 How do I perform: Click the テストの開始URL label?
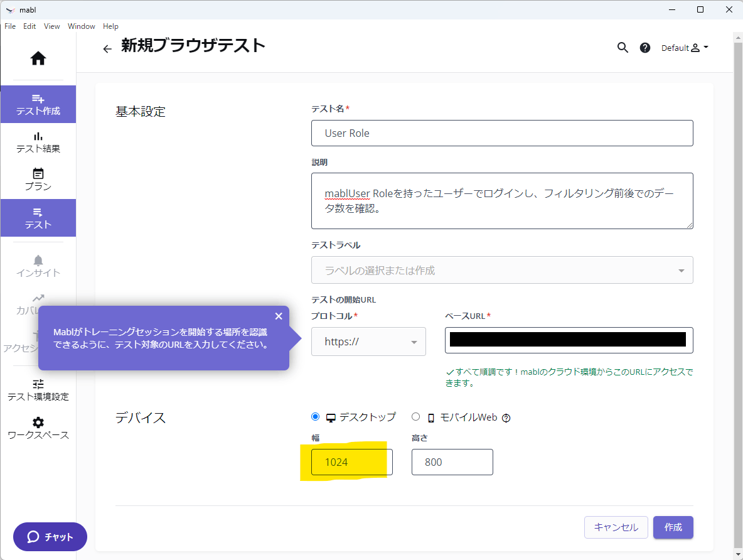point(343,299)
